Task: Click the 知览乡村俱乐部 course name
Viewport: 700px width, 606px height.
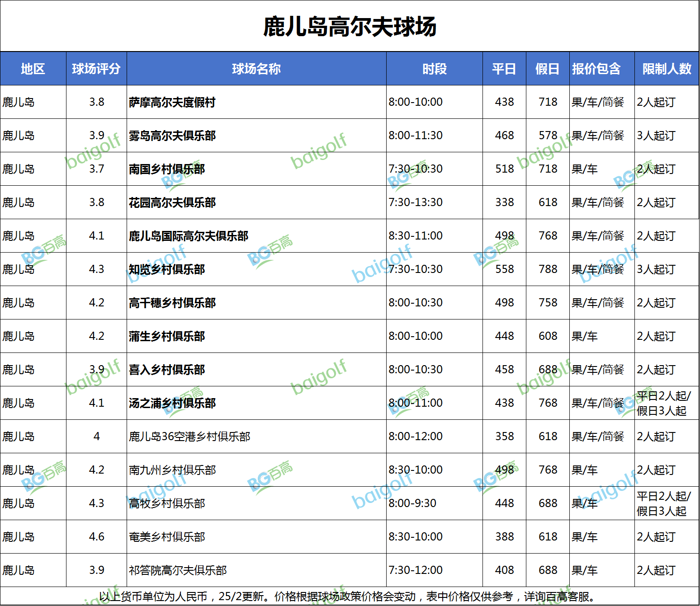Action: 167,270
